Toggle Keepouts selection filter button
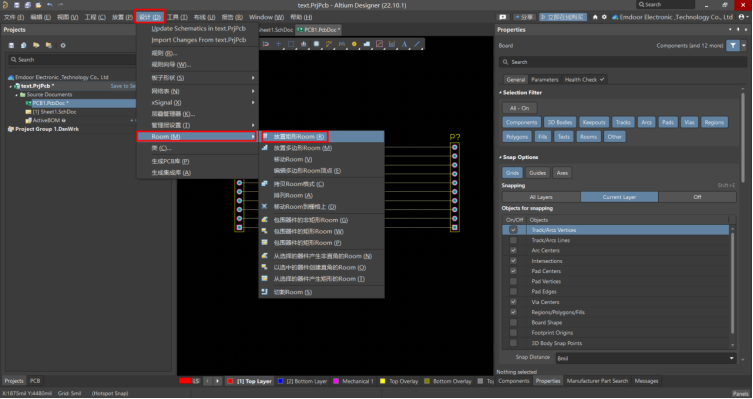Screen dimensions: 753x399 point(594,122)
